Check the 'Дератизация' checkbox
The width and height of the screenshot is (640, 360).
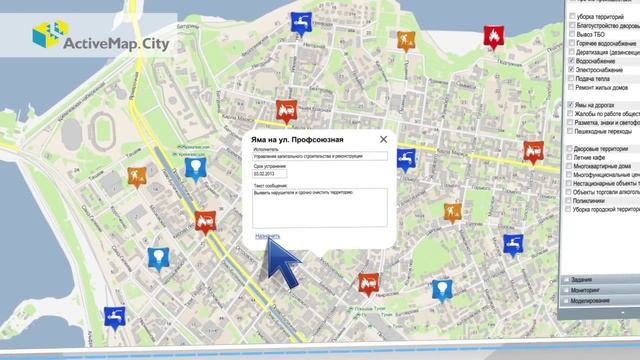[x=572, y=52]
